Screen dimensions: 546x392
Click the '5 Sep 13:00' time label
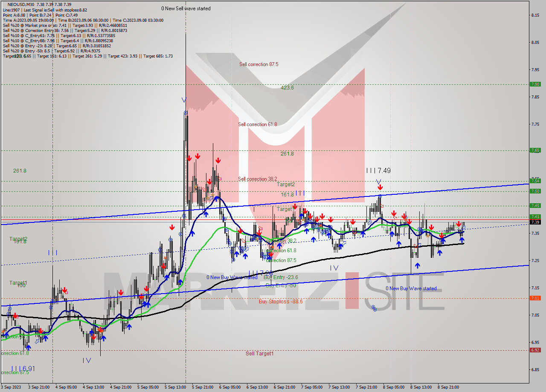tap(175, 387)
